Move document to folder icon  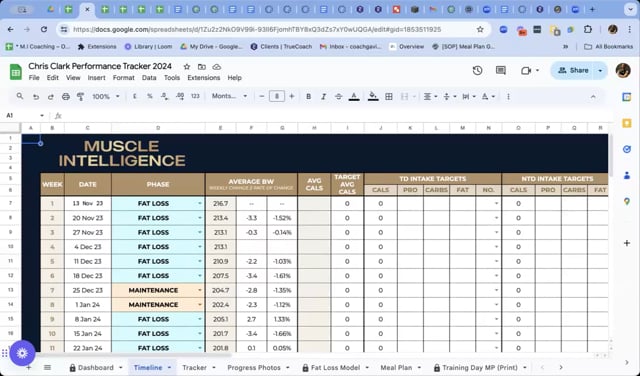(x=202, y=67)
